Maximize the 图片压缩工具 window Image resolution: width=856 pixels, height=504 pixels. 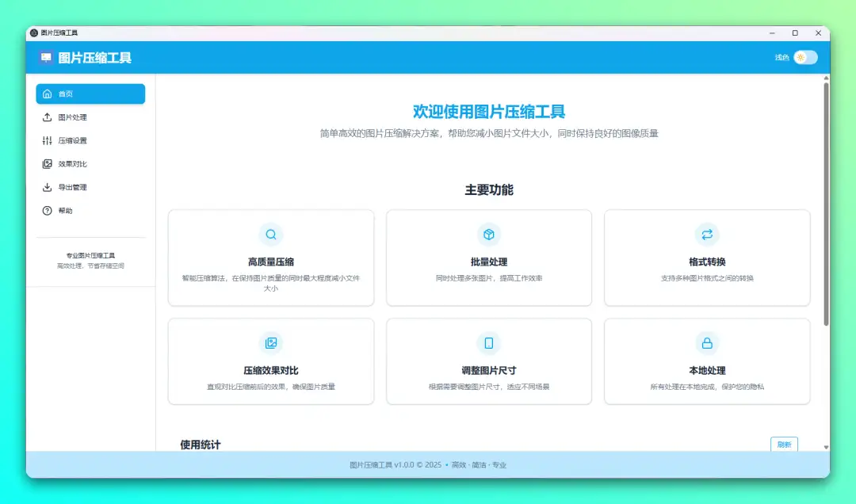coord(795,33)
